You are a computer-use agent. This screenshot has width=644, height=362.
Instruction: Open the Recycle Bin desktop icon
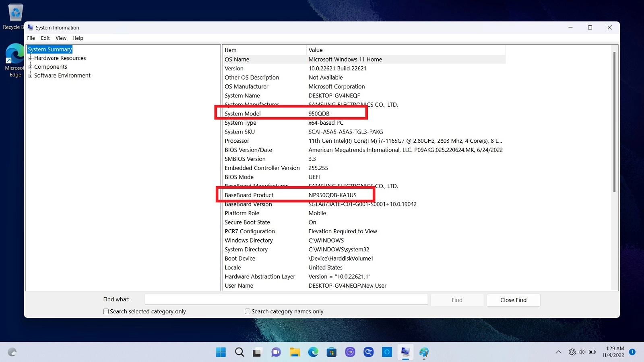15,17
